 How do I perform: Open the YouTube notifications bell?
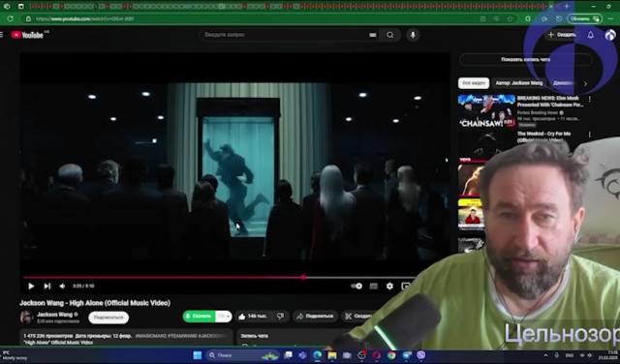pyautogui.click(x=590, y=35)
